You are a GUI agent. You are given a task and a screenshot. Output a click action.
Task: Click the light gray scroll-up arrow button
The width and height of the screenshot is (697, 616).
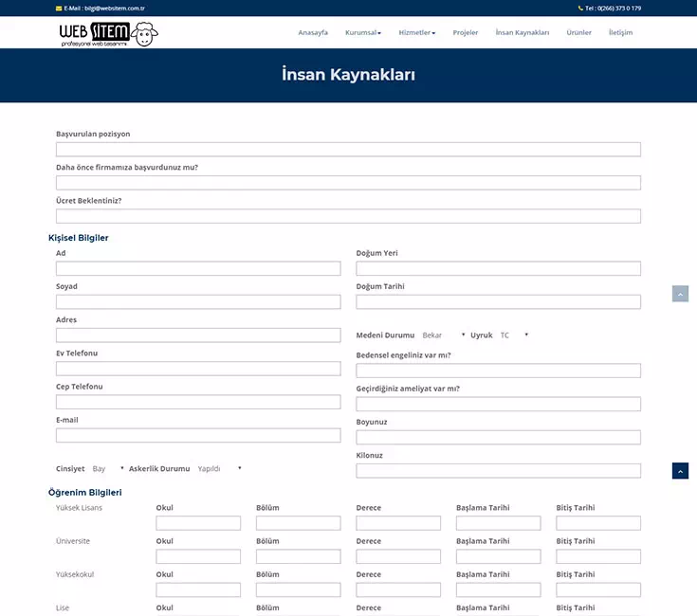[680, 294]
